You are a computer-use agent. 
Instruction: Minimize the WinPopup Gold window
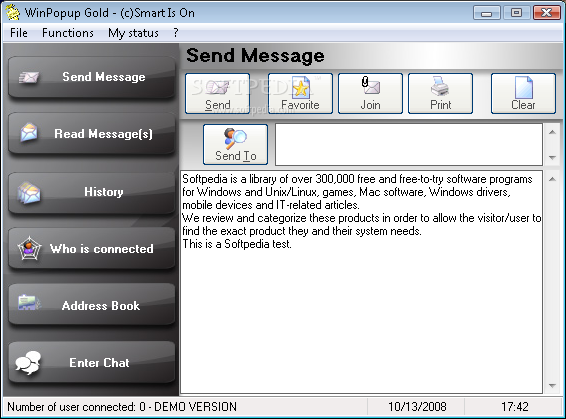click(487, 13)
